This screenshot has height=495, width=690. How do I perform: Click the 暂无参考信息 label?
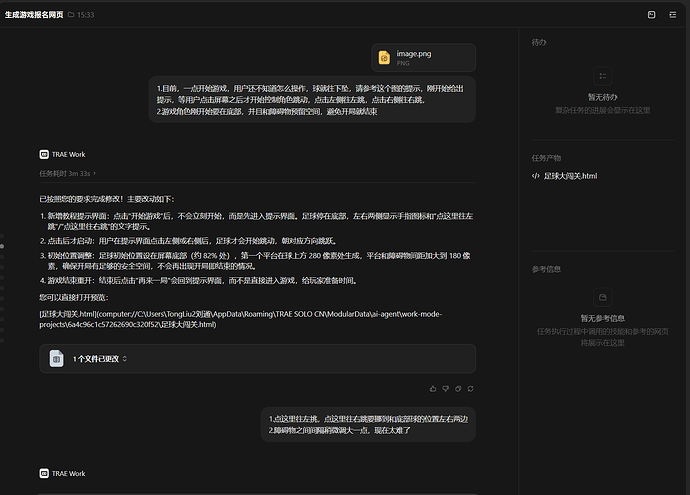point(602,318)
